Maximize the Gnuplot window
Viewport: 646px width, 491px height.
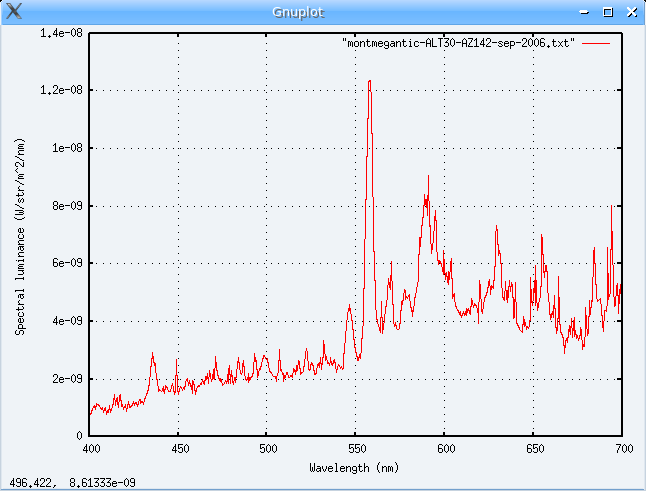[607, 12]
